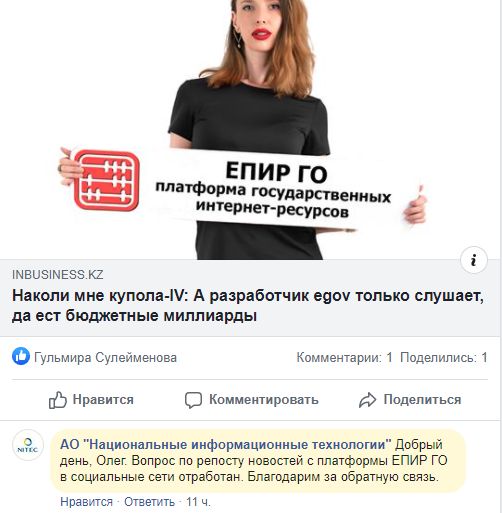This screenshot has width=502, height=513.
Task: Select the Комментировать button
Action: point(252,400)
